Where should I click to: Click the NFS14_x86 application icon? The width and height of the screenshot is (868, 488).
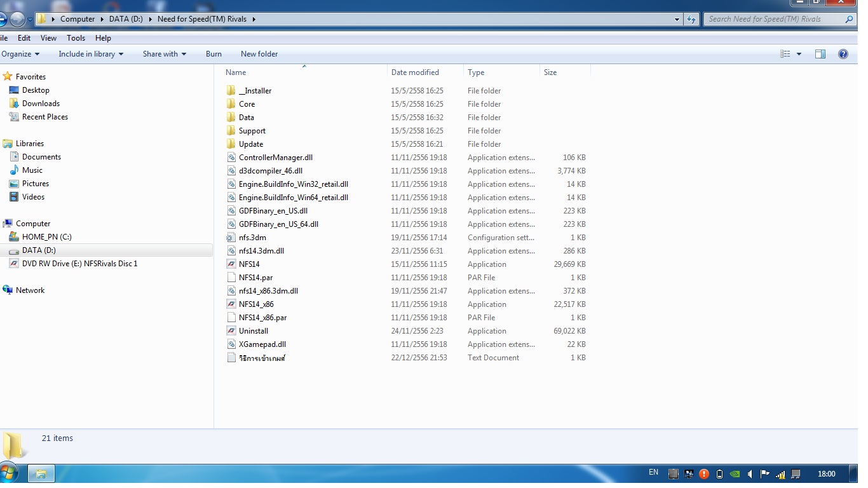click(x=231, y=304)
